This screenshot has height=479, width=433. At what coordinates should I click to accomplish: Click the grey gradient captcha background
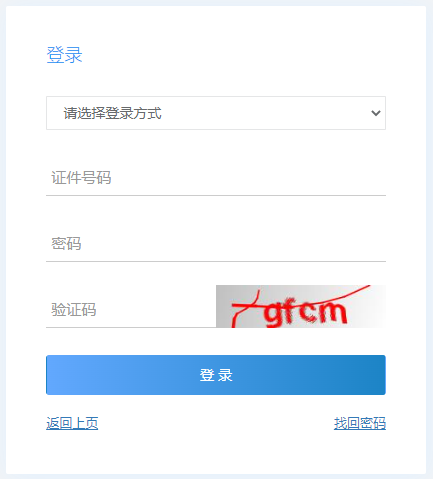[x=301, y=306]
